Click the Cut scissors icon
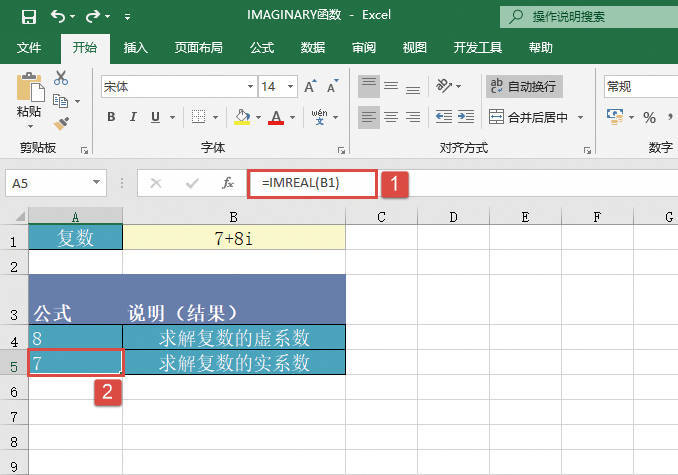The width and height of the screenshot is (678, 475). point(61,78)
